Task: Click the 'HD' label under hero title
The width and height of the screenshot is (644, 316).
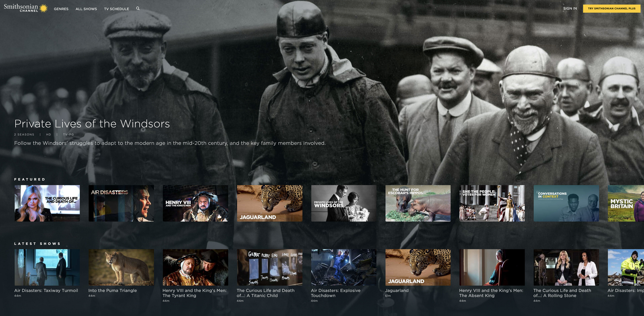Action: coord(48,134)
